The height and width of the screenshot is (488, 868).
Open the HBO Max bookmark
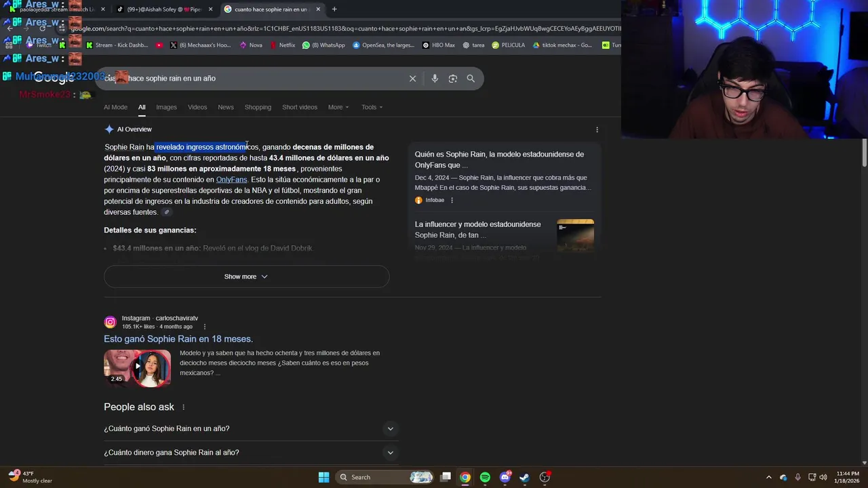click(x=439, y=45)
